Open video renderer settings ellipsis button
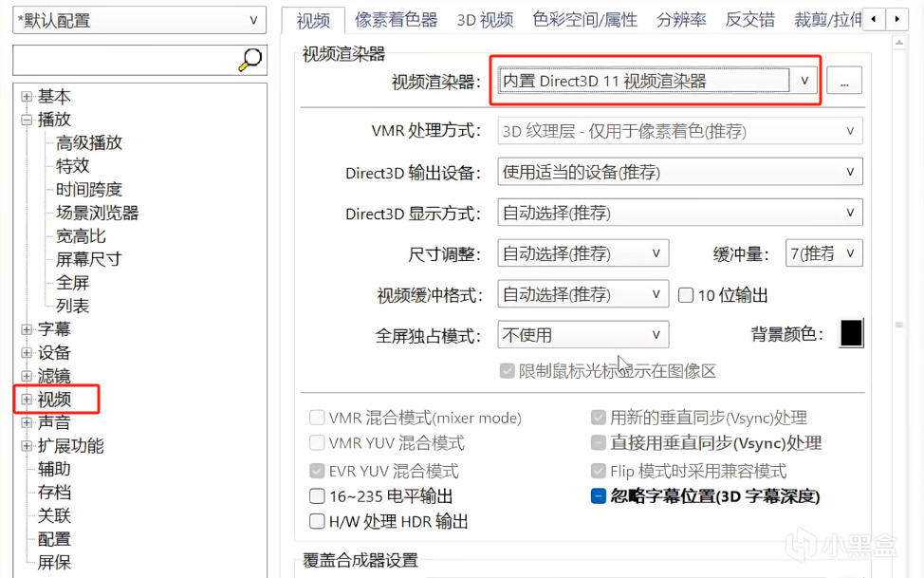 (844, 81)
